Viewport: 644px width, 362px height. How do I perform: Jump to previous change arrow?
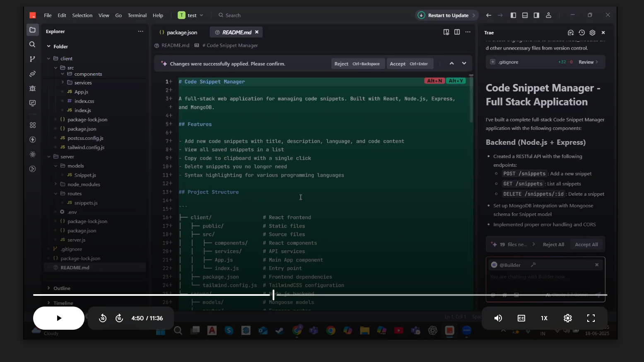452,63
